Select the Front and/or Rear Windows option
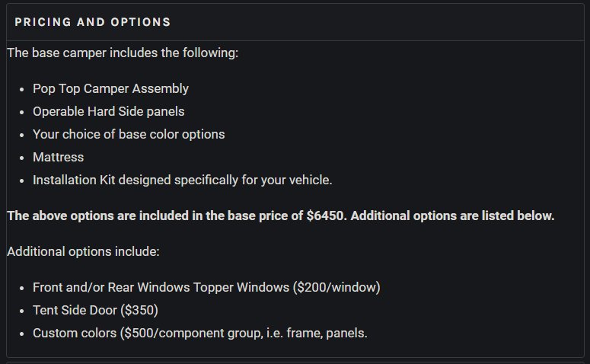 tap(161, 287)
